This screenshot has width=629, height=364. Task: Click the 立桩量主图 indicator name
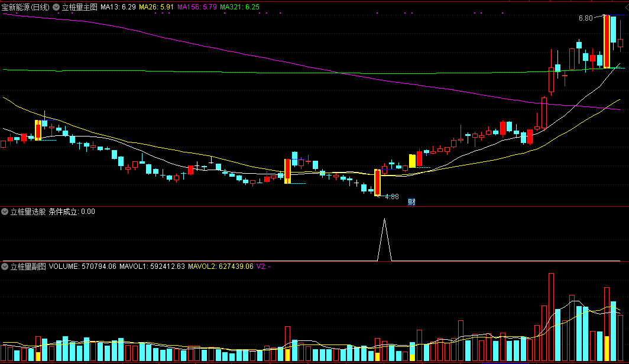pyautogui.click(x=79, y=7)
